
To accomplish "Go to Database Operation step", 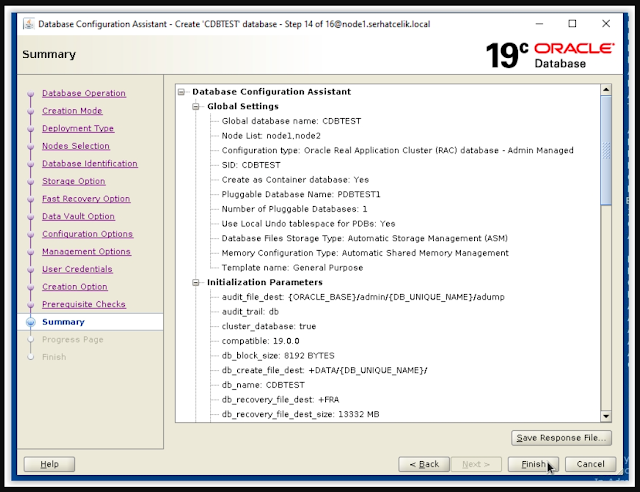I will point(84,93).
